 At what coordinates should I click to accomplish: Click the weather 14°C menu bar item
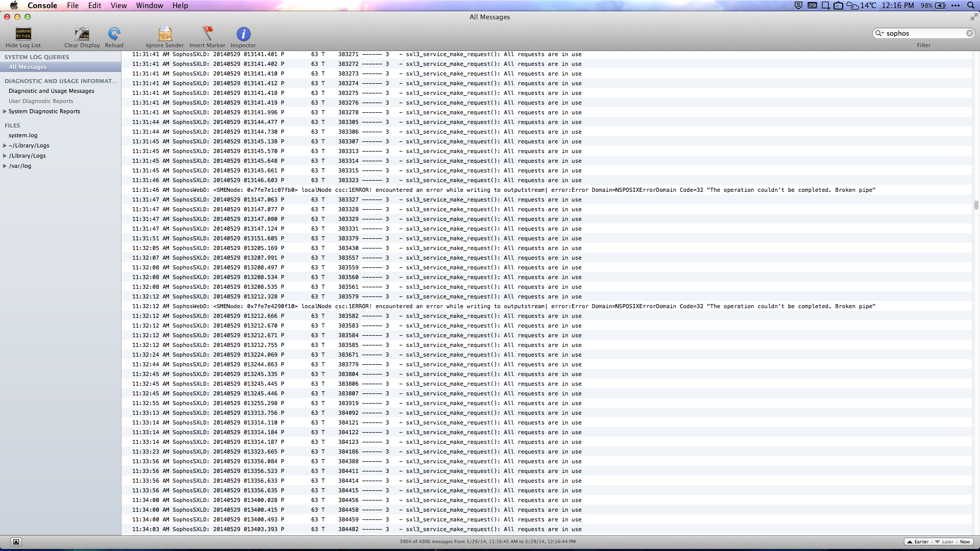861,6
